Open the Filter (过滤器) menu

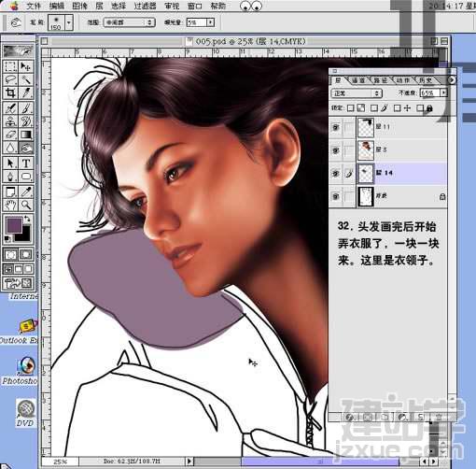145,6
